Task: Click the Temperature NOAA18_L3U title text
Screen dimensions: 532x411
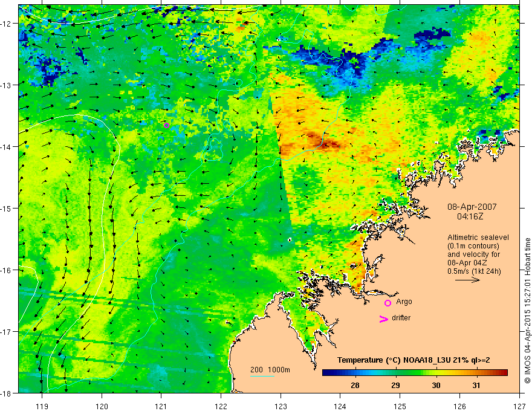Action: point(414,360)
